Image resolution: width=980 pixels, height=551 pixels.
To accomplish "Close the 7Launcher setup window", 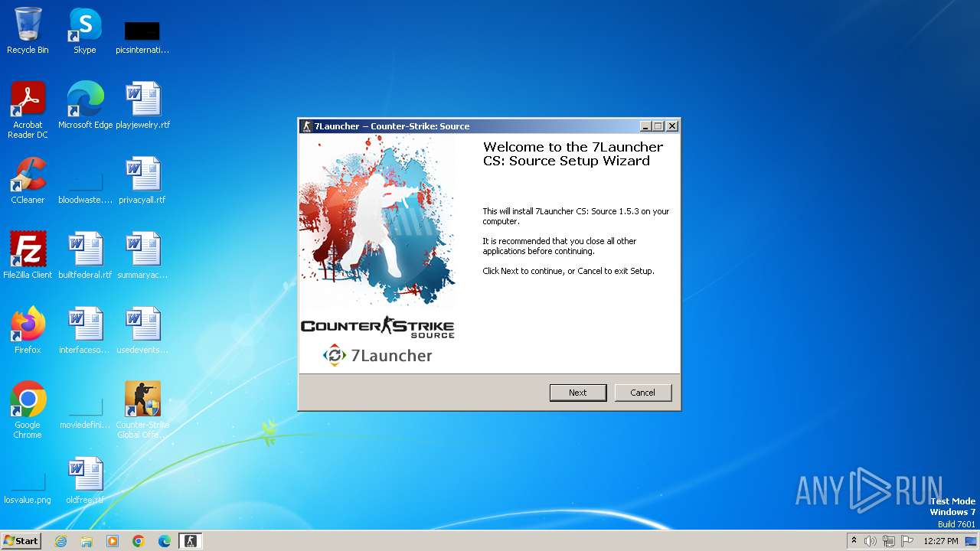I will tap(671, 126).
